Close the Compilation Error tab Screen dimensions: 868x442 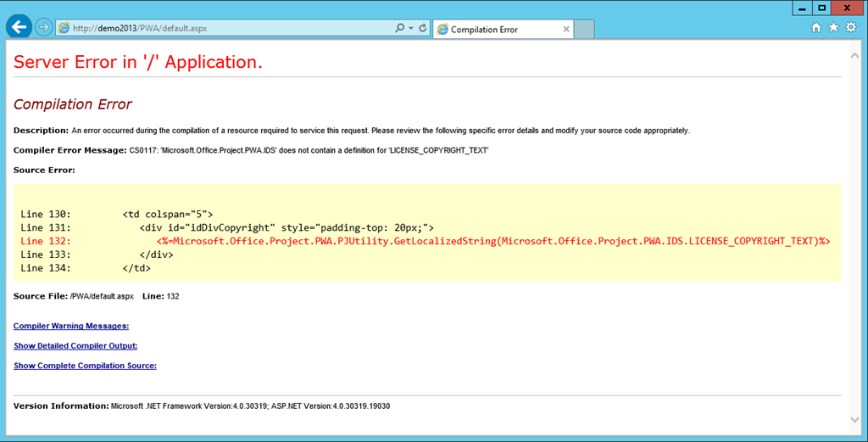point(565,30)
